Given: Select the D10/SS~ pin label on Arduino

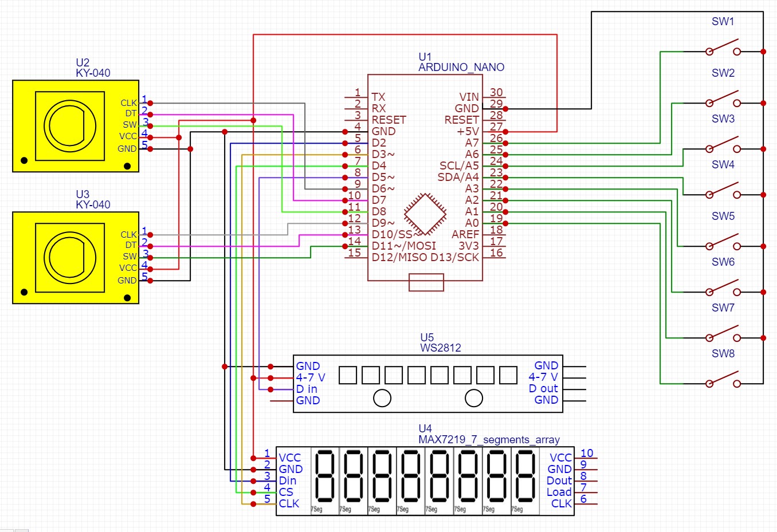Looking at the screenshot, I should coord(397,235).
